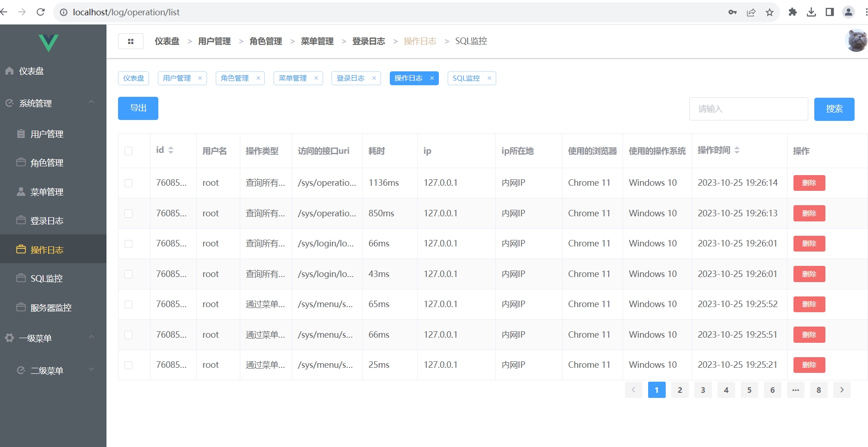Viewport: 868px width, 447px height.
Task: Bookmark this page with the star icon
Action: [x=769, y=12]
